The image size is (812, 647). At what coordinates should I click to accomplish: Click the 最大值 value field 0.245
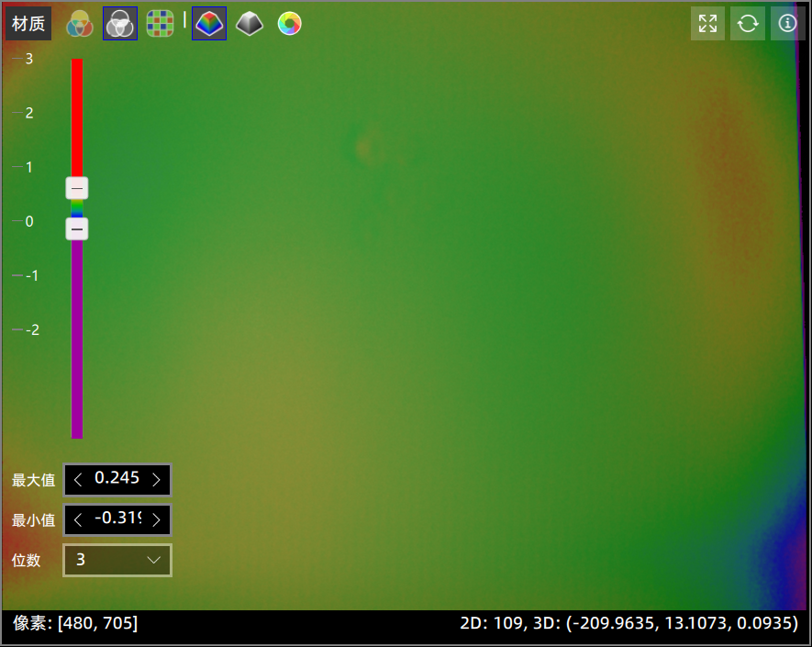pos(117,479)
